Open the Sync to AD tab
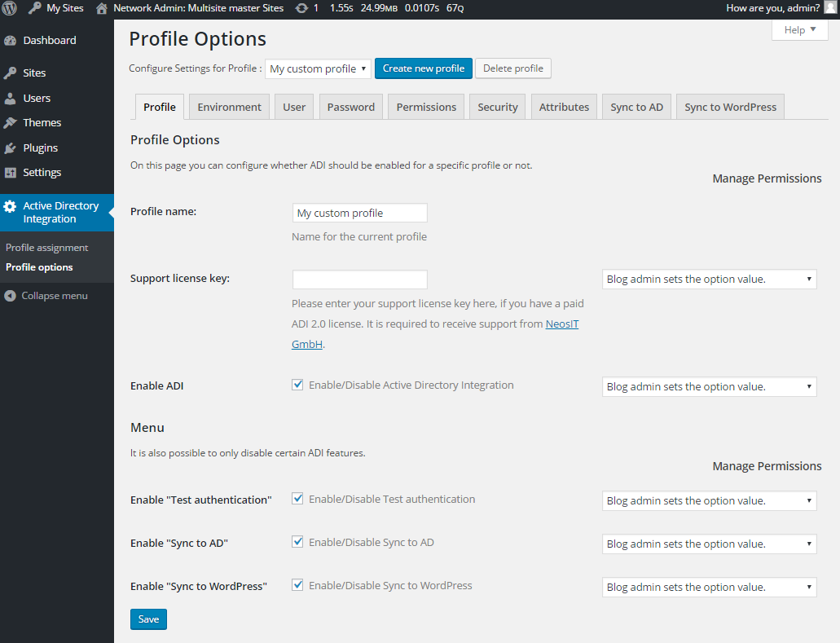840x643 pixels. pos(636,107)
